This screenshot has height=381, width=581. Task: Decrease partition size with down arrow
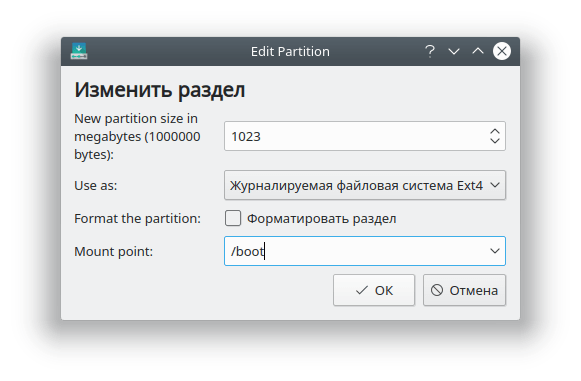click(x=495, y=141)
